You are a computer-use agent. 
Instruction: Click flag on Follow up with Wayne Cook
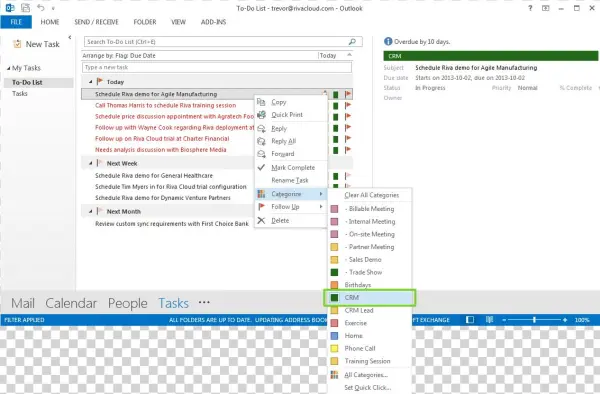pyautogui.click(x=348, y=127)
